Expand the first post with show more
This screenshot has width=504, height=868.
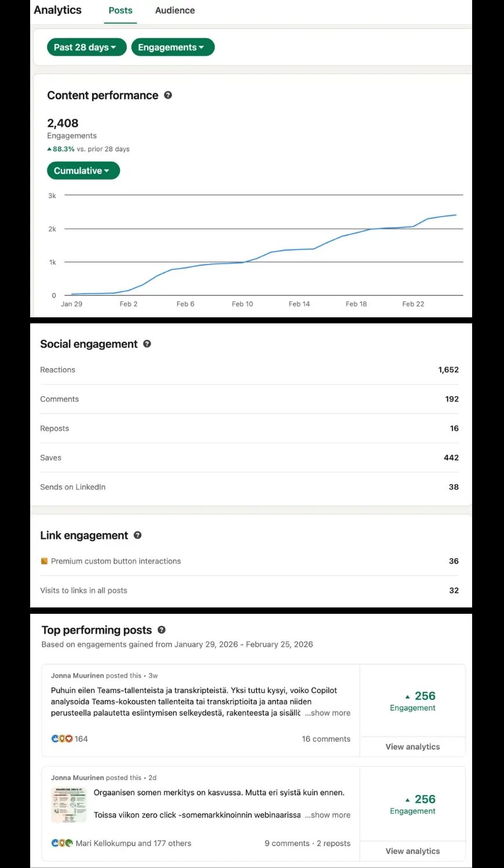[327, 713]
